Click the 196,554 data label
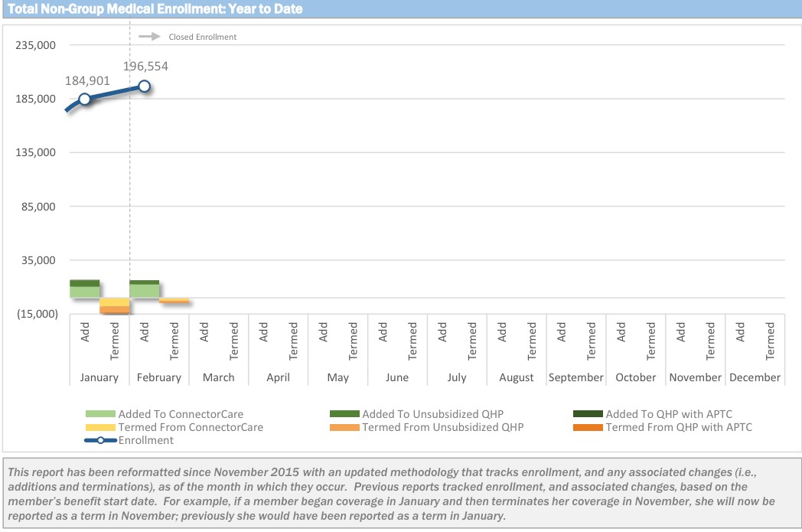 [x=145, y=67]
